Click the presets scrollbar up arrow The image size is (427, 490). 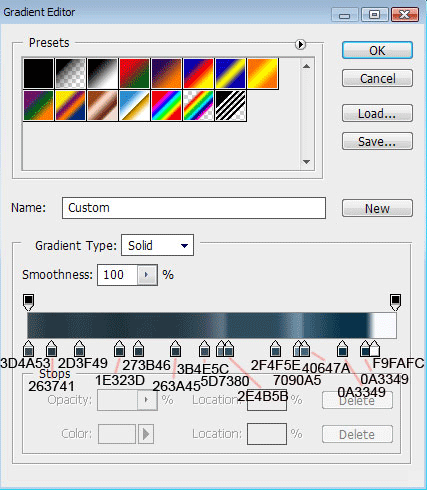pos(306,66)
